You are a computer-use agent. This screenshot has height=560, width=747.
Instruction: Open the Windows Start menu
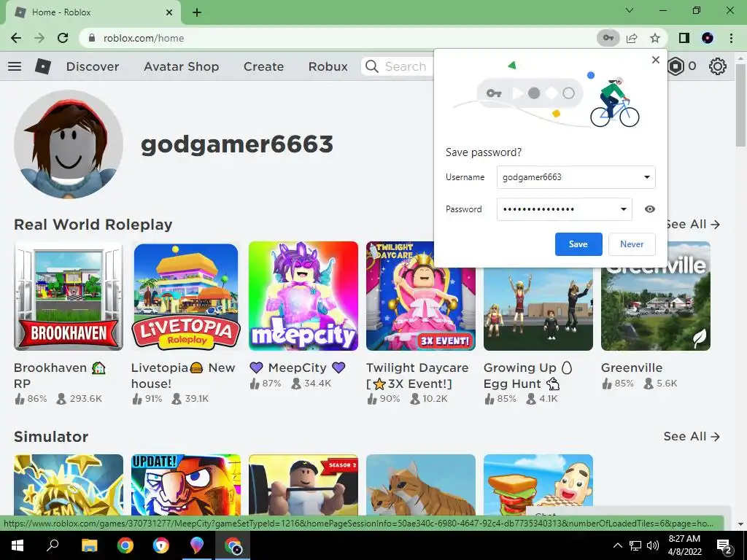(x=18, y=545)
